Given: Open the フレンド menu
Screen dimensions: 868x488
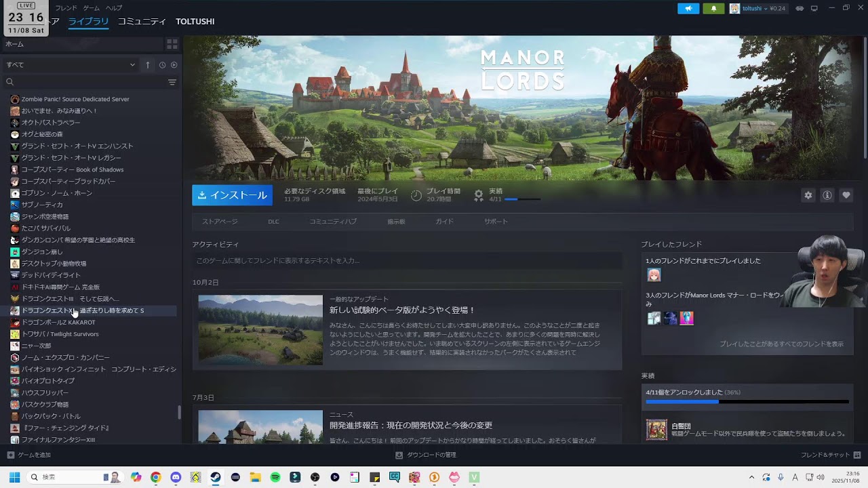Looking at the screenshot, I should (x=66, y=8).
